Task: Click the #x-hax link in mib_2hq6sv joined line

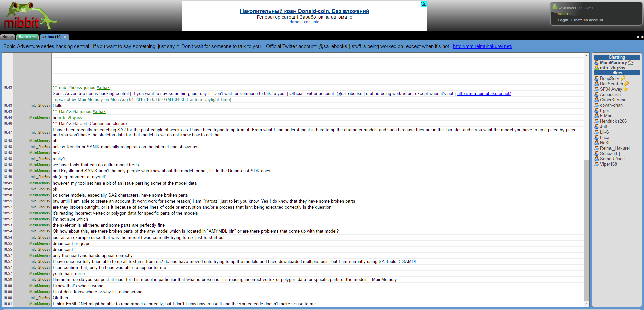Action: [x=103, y=88]
